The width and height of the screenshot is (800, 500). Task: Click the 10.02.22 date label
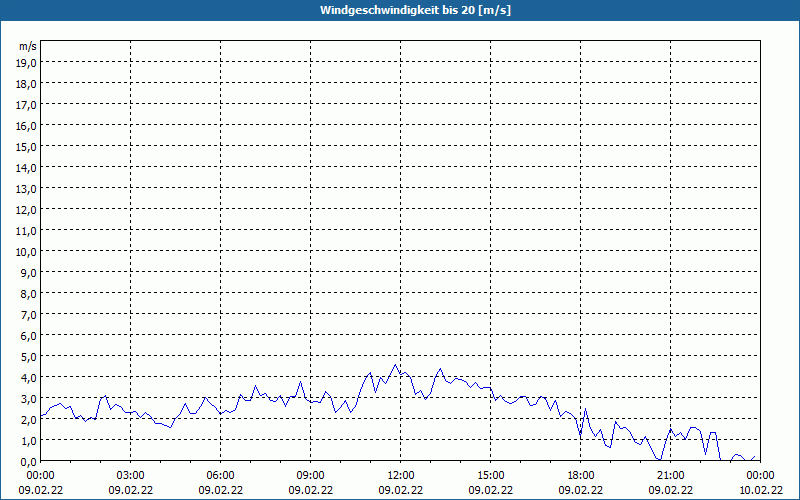[x=761, y=490]
